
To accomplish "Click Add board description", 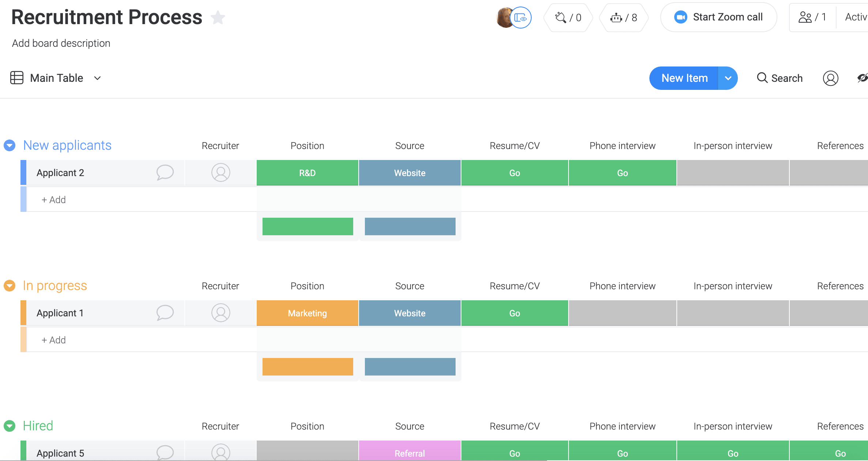I will click(61, 43).
